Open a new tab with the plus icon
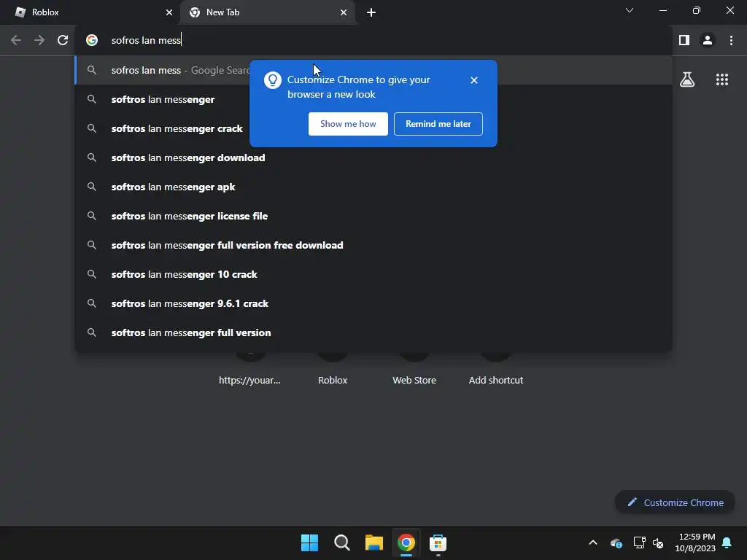Screen dimensions: 747x560 [371, 12]
